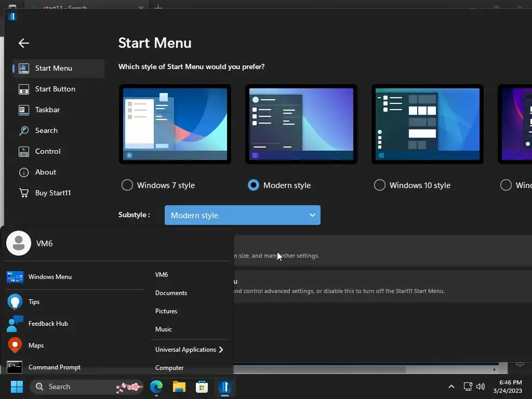Open the VM6 user folder link

[162, 274]
